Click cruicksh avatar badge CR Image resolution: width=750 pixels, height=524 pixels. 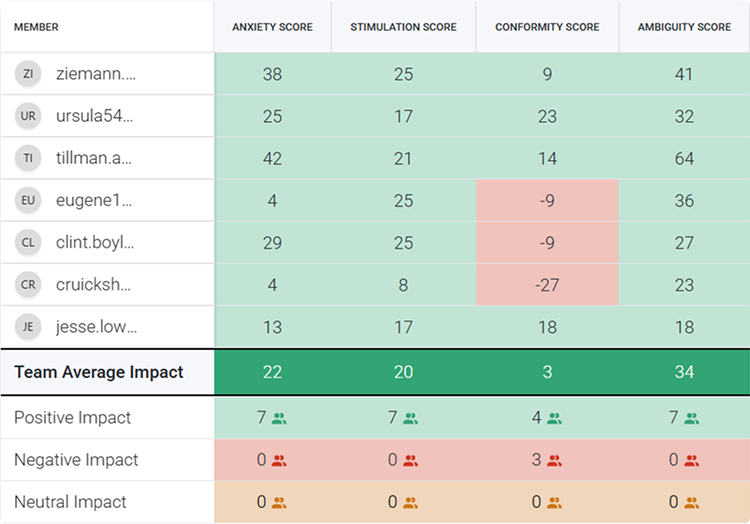click(x=28, y=285)
